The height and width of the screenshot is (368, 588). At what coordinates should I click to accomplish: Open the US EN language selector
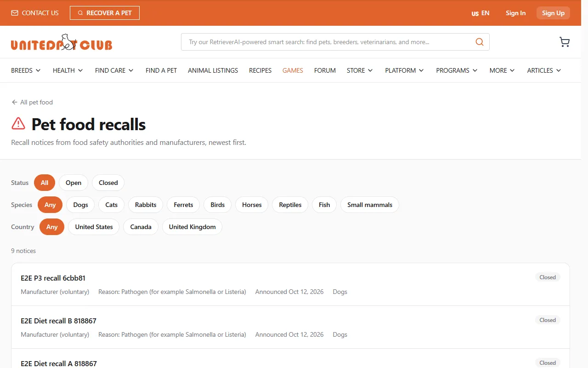point(481,13)
